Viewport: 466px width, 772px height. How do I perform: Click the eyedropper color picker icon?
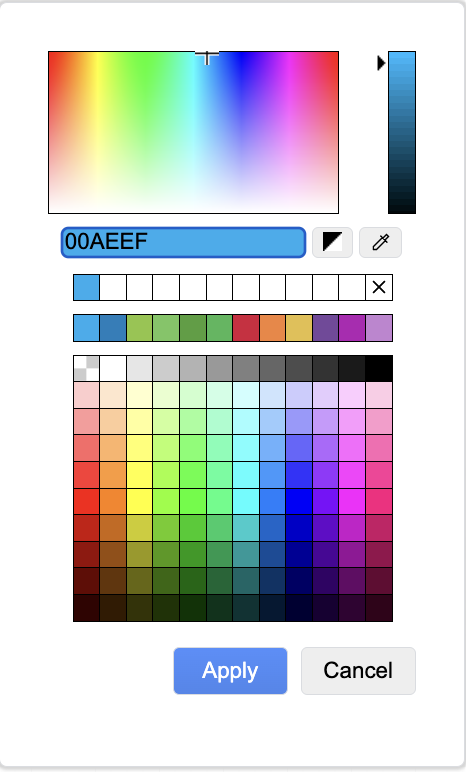pos(380,242)
